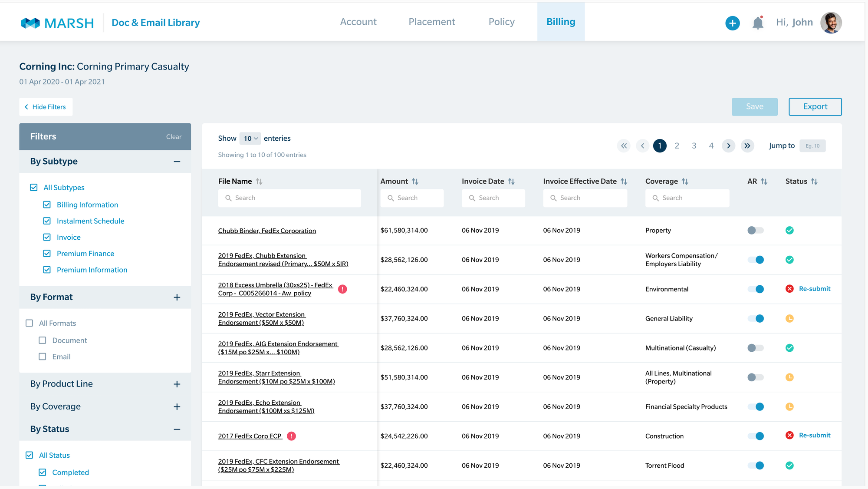Sort by Invoice Effective Date arrows

pyautogui.click(x=624, y=182)
